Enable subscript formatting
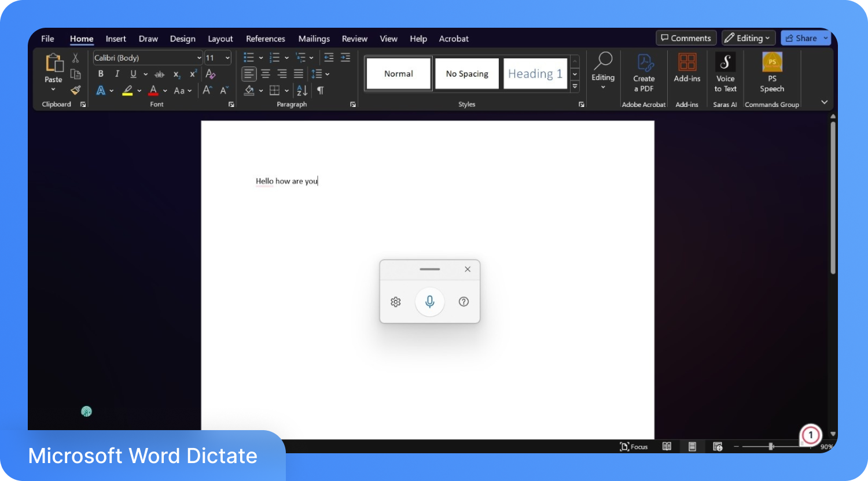Screen dimensions: 868x481 pyautogui.click(x=176, y=74)
